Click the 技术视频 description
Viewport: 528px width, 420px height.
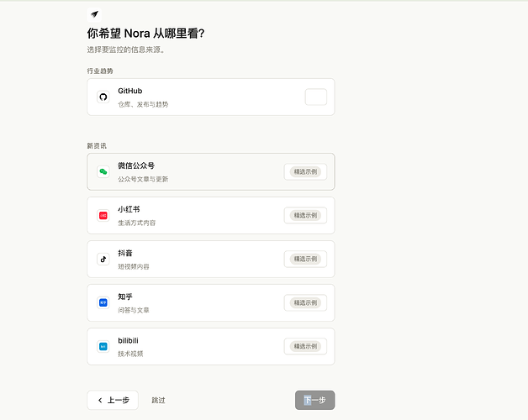tap(130, 354)
